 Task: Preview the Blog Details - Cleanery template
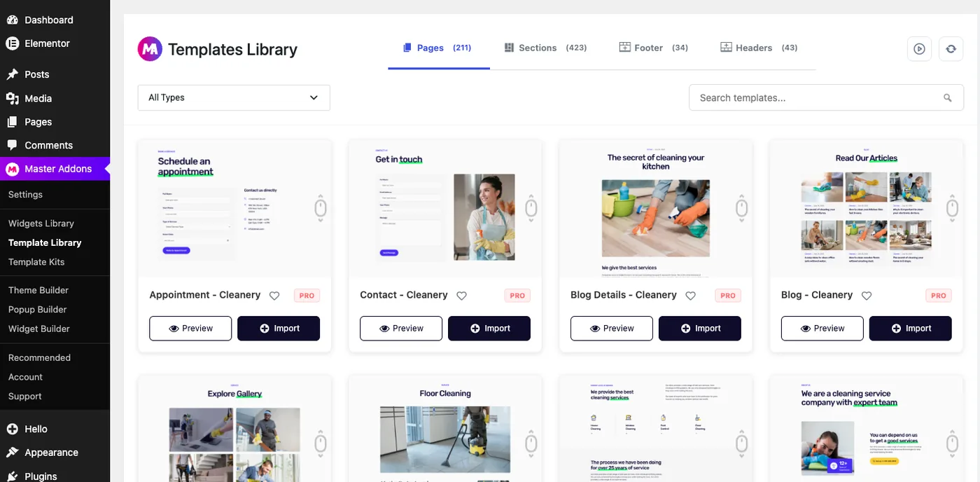(612, 329)
